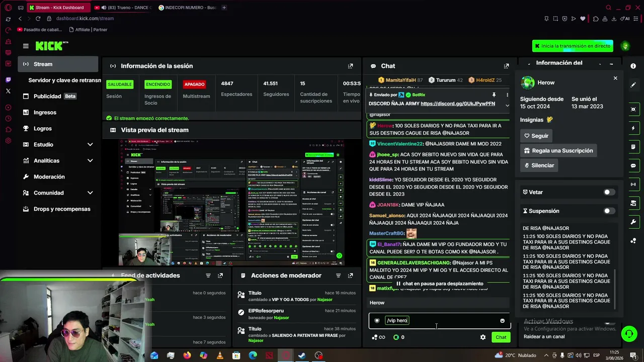The height and width of the screenshot is (362, 644).
Task: Click the green profile avatar at top right
Action: coord(625,46)
